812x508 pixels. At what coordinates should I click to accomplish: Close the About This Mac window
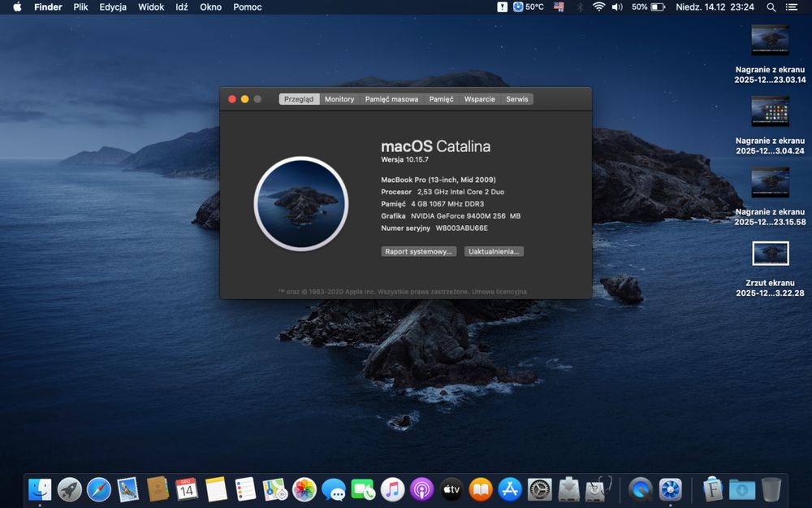tap(232, 99)
